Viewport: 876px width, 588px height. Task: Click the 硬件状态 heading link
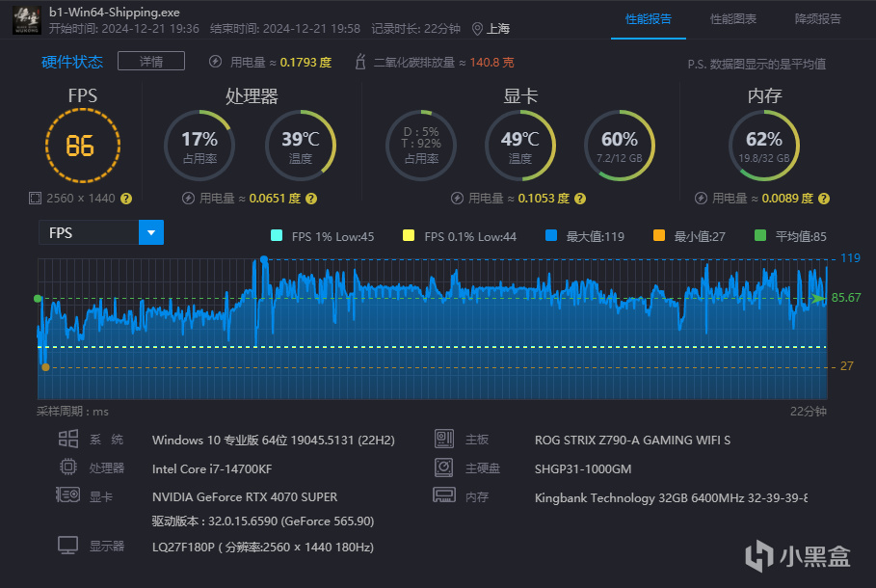click(72, 62)
